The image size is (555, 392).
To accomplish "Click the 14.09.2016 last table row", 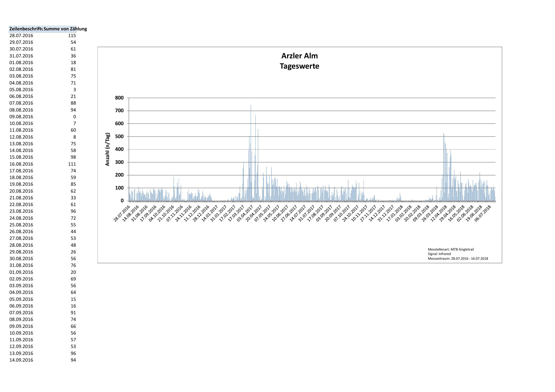I will click(21, 360).
